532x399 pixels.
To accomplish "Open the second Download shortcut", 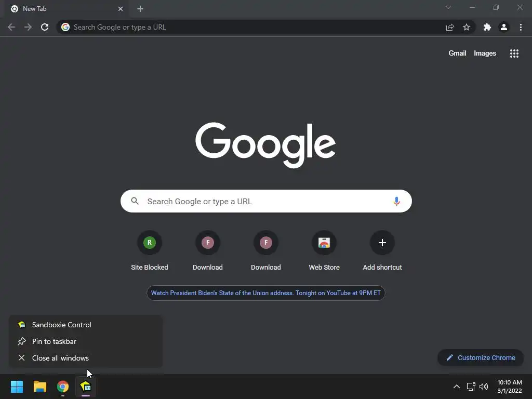I will tap(266, 250).
